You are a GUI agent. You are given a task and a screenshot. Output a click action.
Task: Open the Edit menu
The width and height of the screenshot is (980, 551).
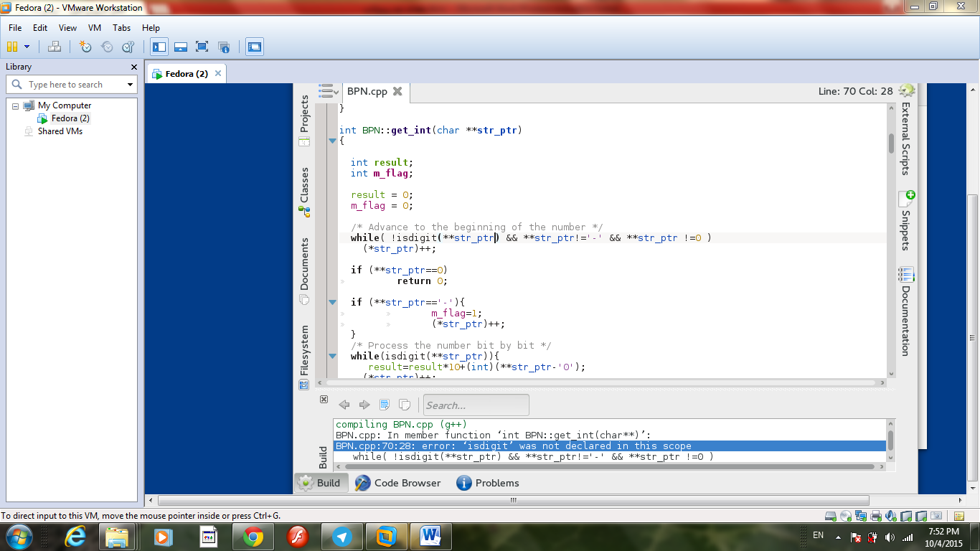[x=40, y=28]
